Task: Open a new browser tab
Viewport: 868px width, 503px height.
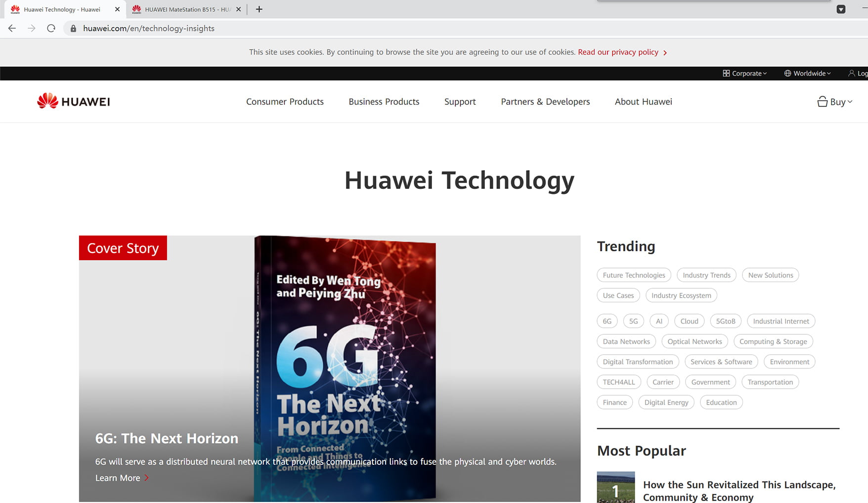Action: [259, 9]
